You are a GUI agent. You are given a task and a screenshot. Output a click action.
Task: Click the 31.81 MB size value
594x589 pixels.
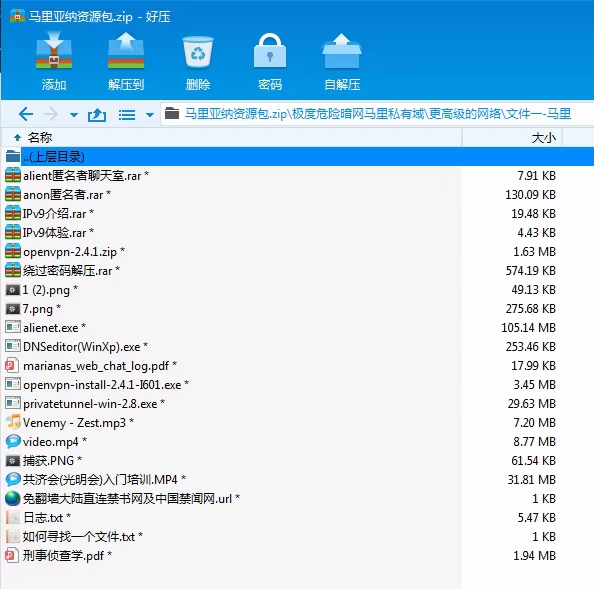coord(531,480)
